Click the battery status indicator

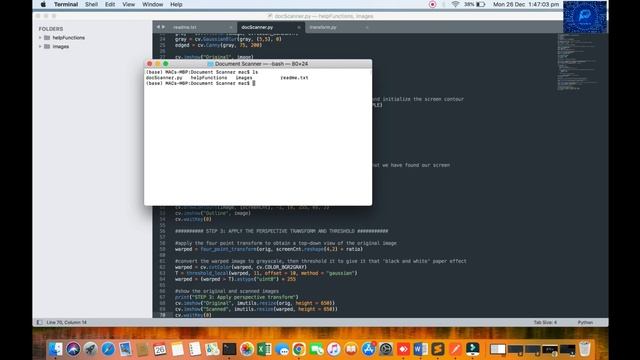pyautogui.click(x=475, y=4)
